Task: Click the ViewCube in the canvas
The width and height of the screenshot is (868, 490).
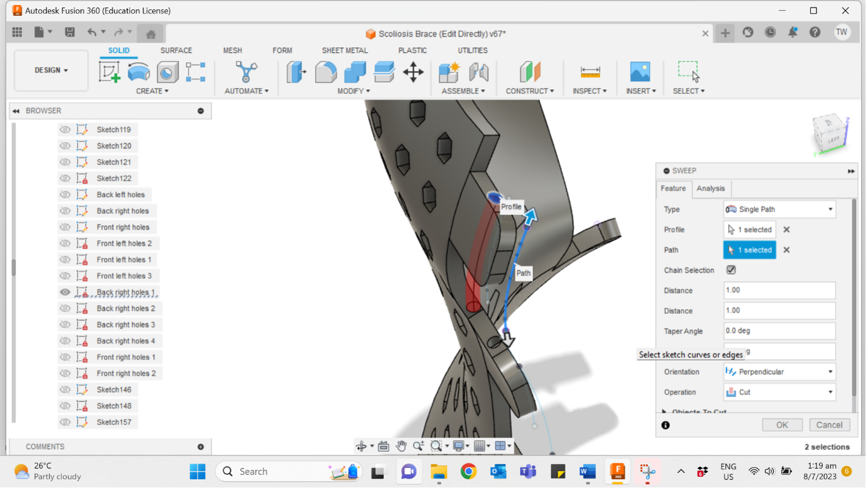Action: 832,135
